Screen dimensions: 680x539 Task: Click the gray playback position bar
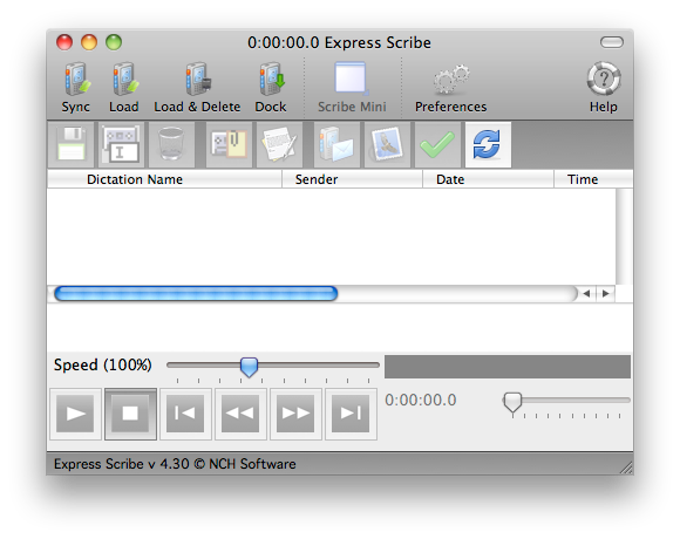click(507, 367)
